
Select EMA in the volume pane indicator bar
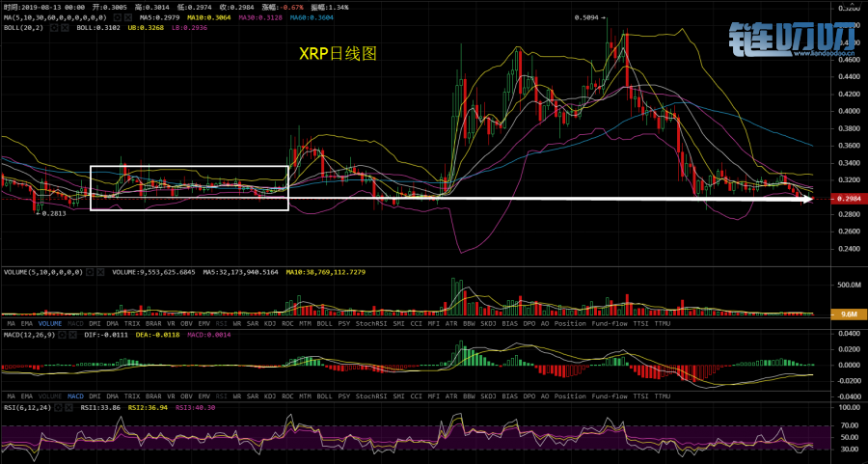tap(27, 323)
